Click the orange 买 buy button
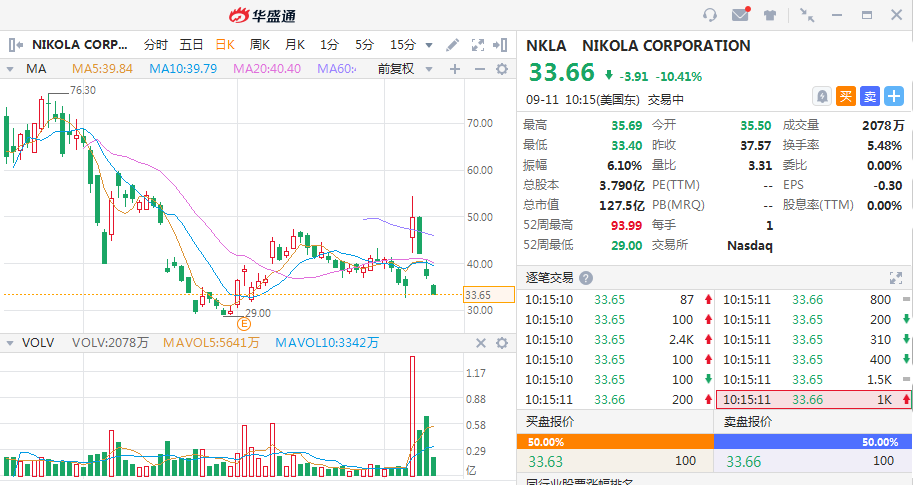Viewport: 913px width, 485px height. coord(846,96)
